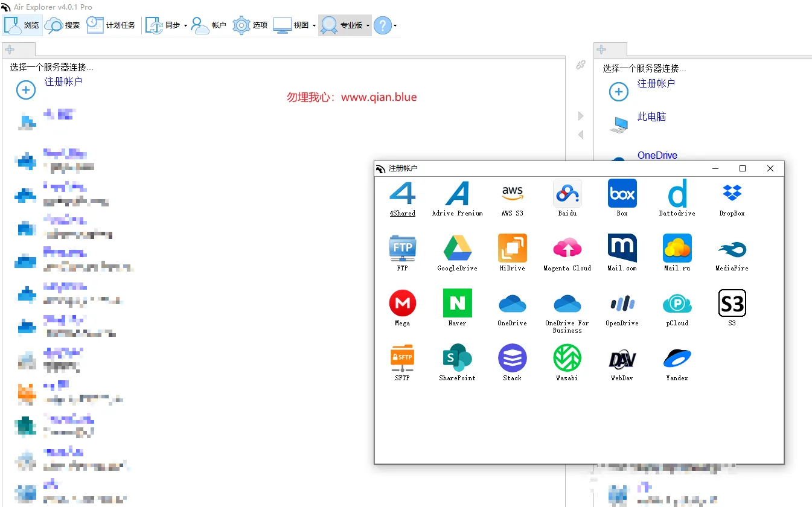The height and width of the screenshot is (507, 812).
Task: Open the 搜索 tool in the toolbar
Action: [63, 25]
